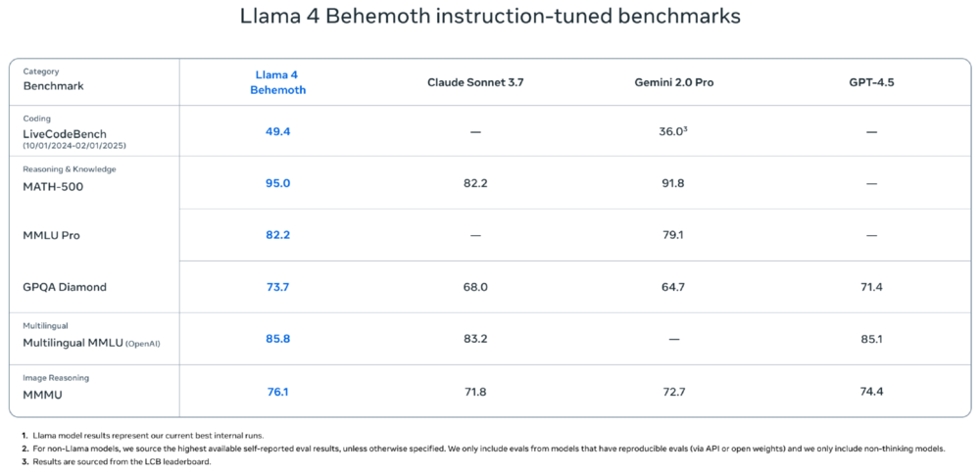Click the GPT-4.5 column header
The width and height of the screenshot is (980, 474).
coord(871,83)
